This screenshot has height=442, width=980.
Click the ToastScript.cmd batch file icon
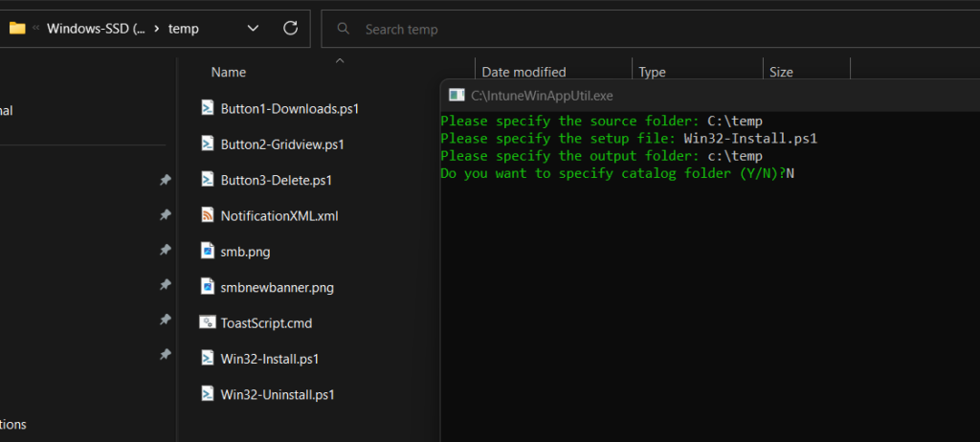(x=207, y=322)
